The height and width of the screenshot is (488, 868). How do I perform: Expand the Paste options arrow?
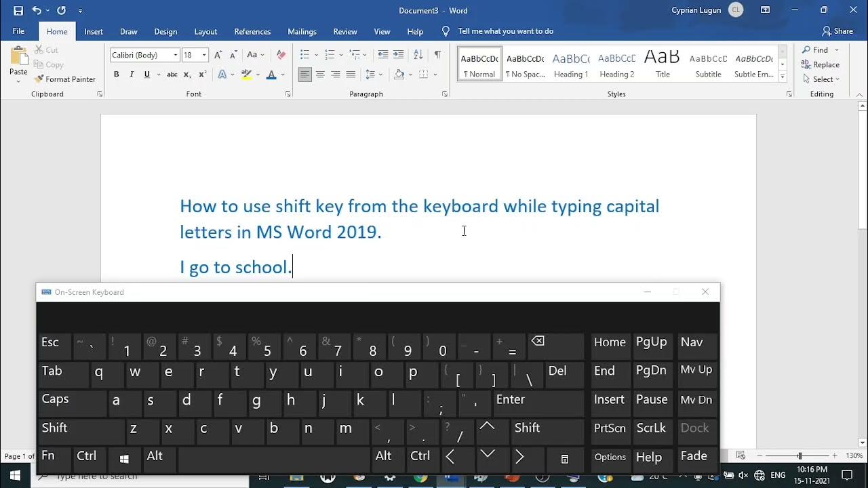click(x=18, y=81)
